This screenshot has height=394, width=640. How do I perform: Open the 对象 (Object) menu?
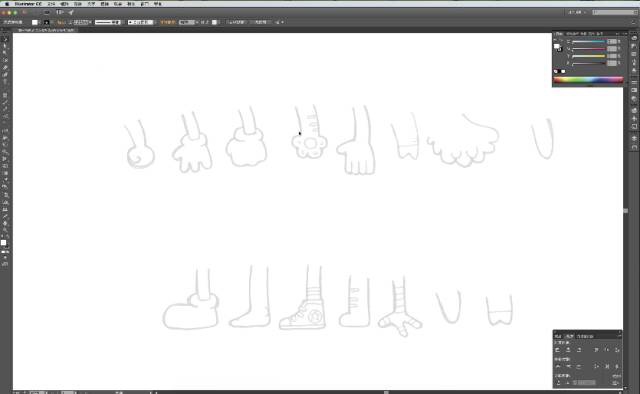[x=78, y=4]
